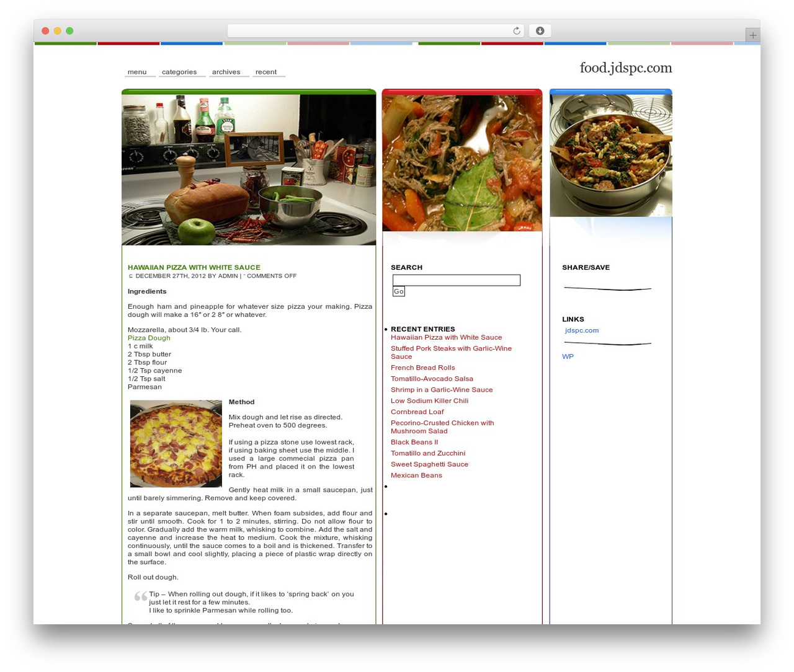Open the Cornbread Loaf entry
Image resolution: width=794 pixels, height=672 pixels.
(x=417, y=412)
